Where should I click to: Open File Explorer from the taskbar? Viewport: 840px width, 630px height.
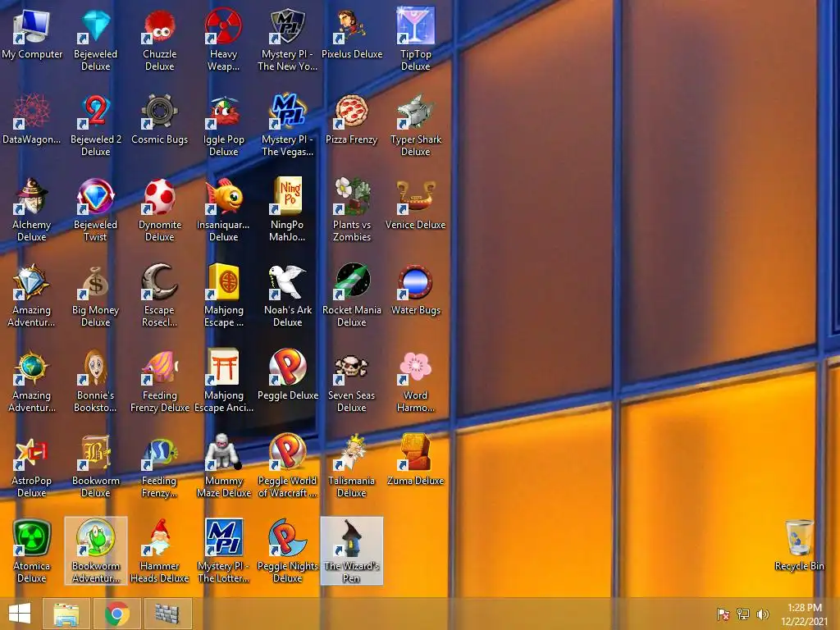click(x=66, y=614)
